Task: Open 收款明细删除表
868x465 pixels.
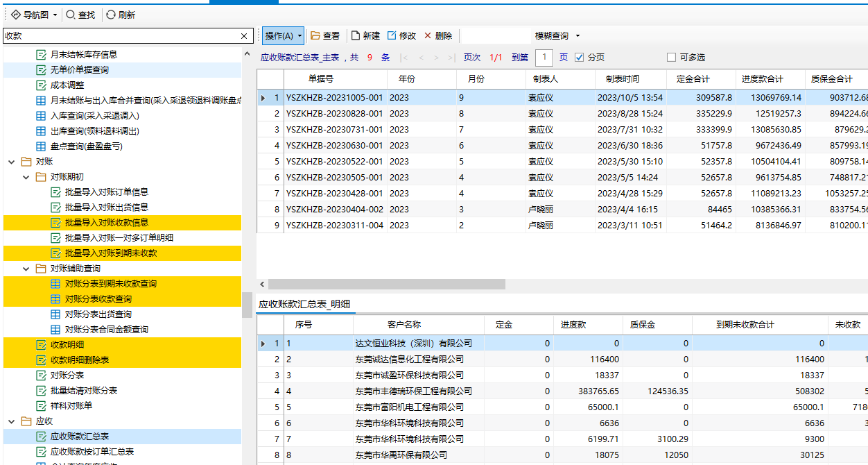Action: (x=80, y=360)
